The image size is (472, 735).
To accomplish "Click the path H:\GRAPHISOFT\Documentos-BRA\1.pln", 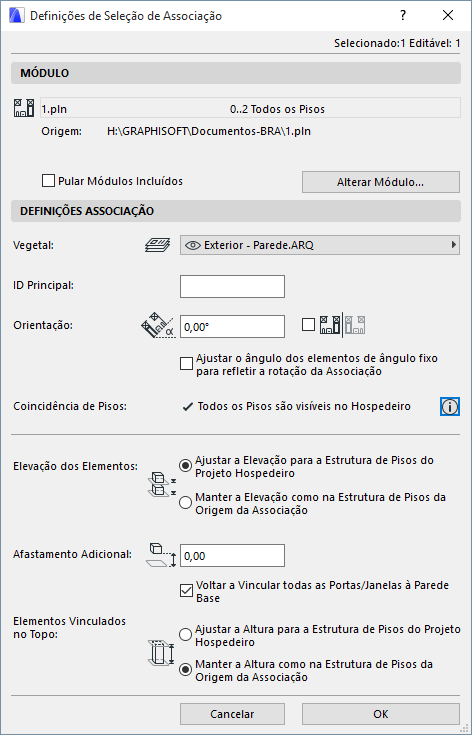I will pos(209,132).
